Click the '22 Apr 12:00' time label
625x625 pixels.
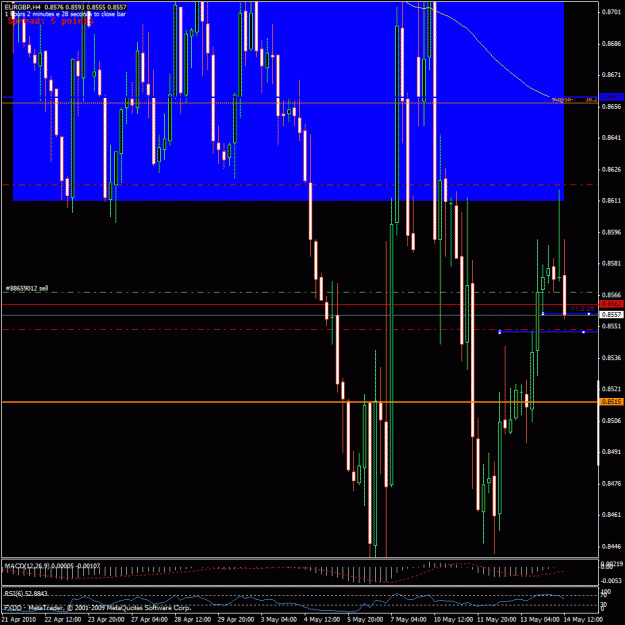(x=63, y=620)
